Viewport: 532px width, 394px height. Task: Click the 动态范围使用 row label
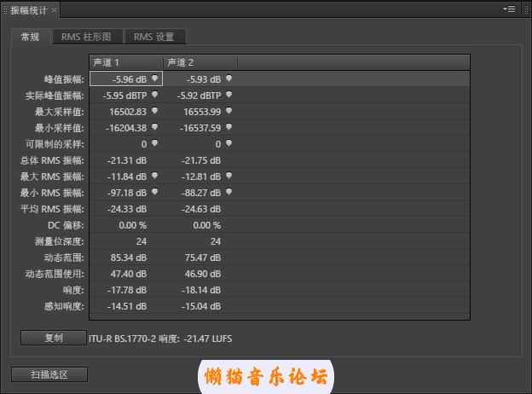[55, 274]
